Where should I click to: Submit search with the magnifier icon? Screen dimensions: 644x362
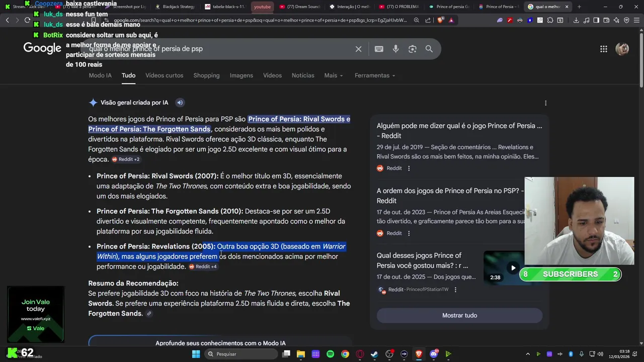click(429, 49)
